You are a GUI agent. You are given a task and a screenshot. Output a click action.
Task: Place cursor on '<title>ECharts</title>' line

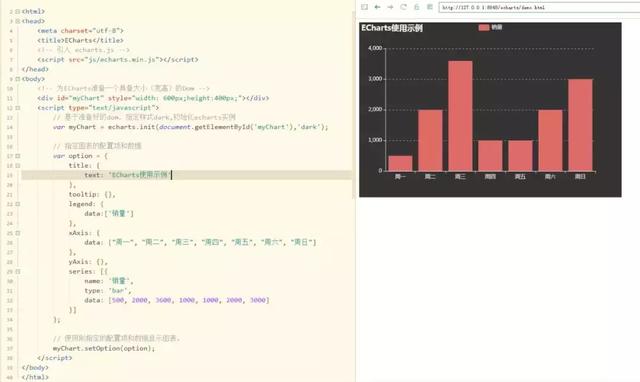80,40
